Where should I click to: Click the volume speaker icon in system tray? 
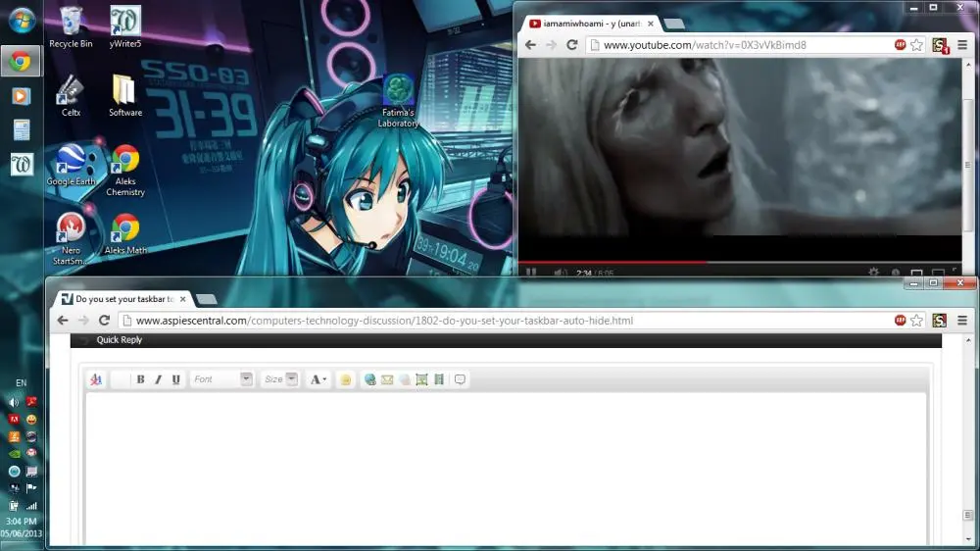click(x=13, y=402)
